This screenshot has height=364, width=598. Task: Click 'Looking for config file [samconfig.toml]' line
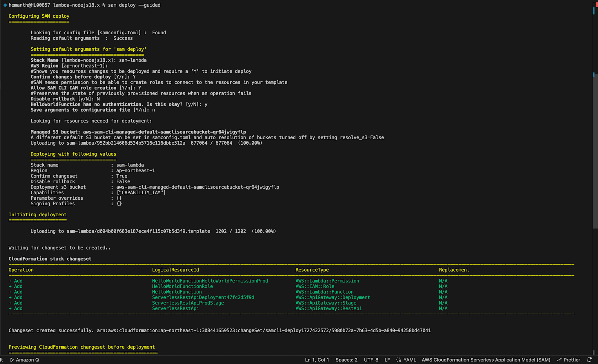tap(98, 33)
